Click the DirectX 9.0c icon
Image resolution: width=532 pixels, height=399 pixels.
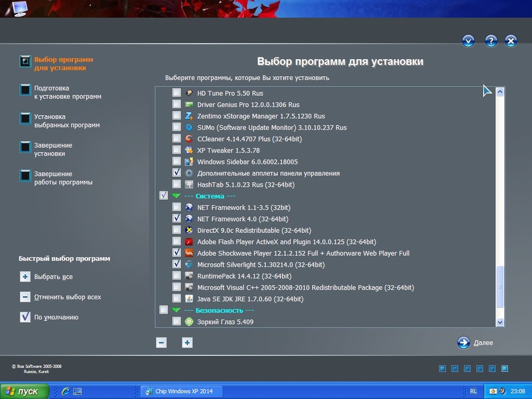[x=189, y=231]
